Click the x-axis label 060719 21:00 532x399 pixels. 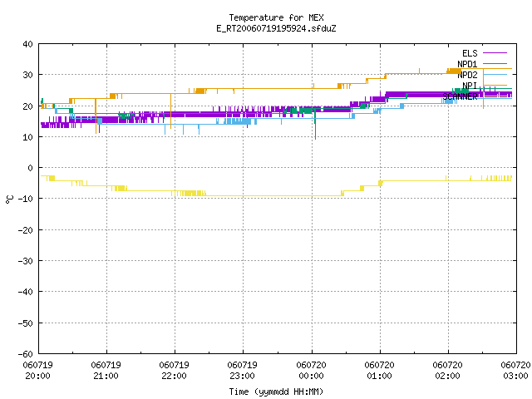pos(106,370)
